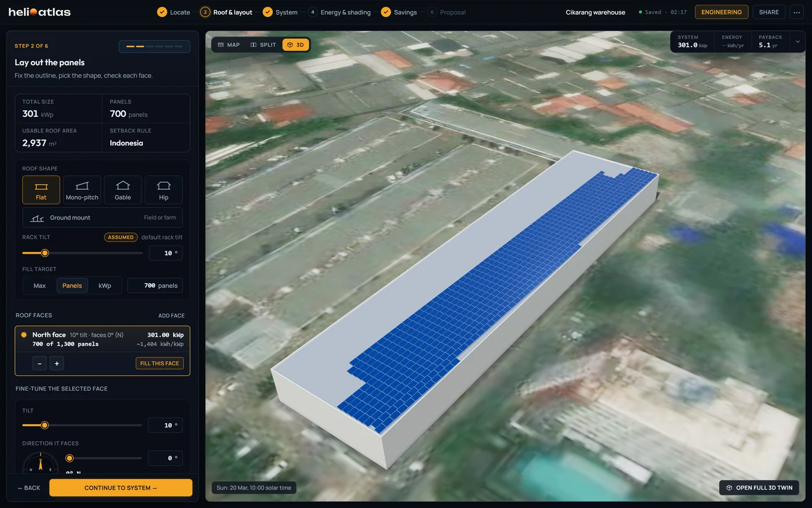Click the Saved status indicator
Image resolution: width=812 pixels, height=508 pixels.
(x=662, y=12)
